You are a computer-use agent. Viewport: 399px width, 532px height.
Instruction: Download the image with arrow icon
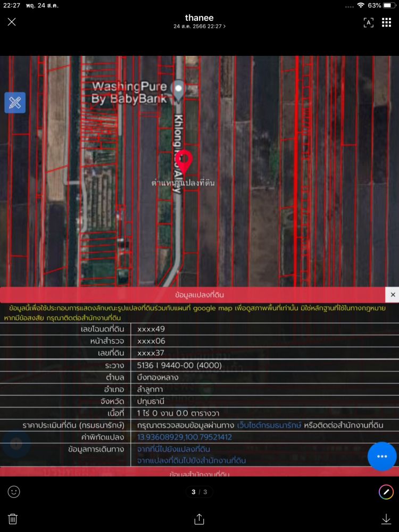pyautogui.click(x=386, y=519)
